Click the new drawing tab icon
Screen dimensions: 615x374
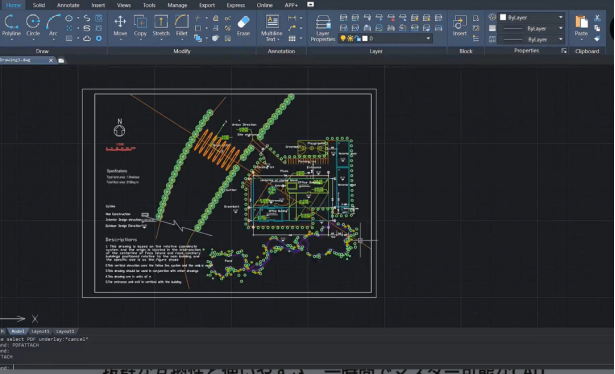click(x=61, y=60)
